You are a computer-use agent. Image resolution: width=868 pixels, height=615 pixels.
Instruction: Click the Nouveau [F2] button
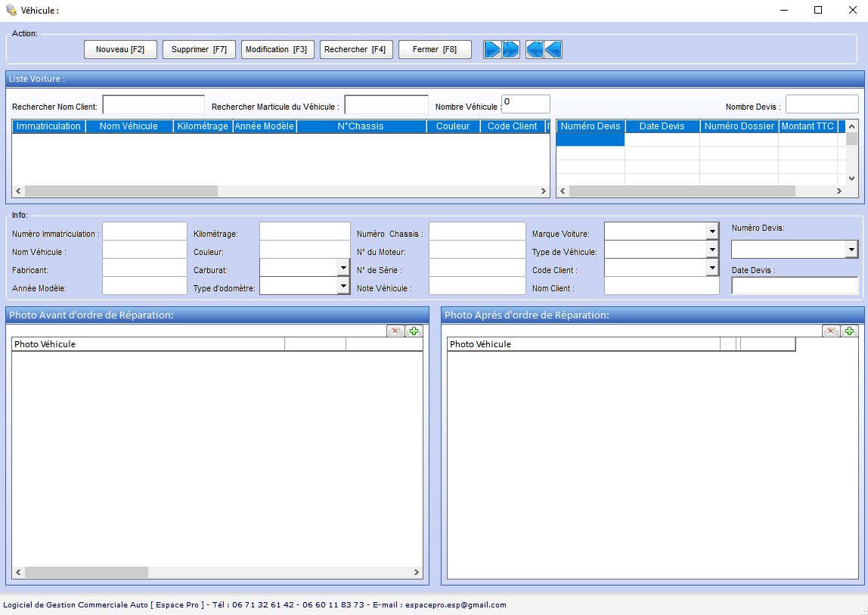tap(120, 49)
